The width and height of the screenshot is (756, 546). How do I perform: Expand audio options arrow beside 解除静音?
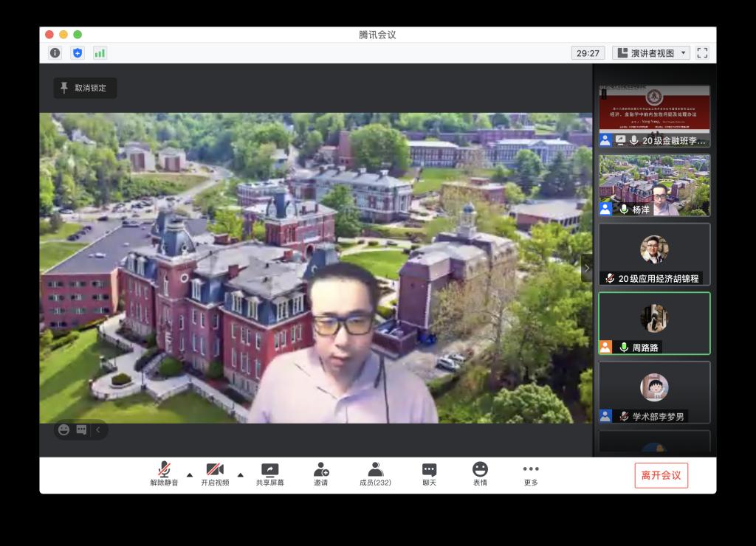(190, 474)
